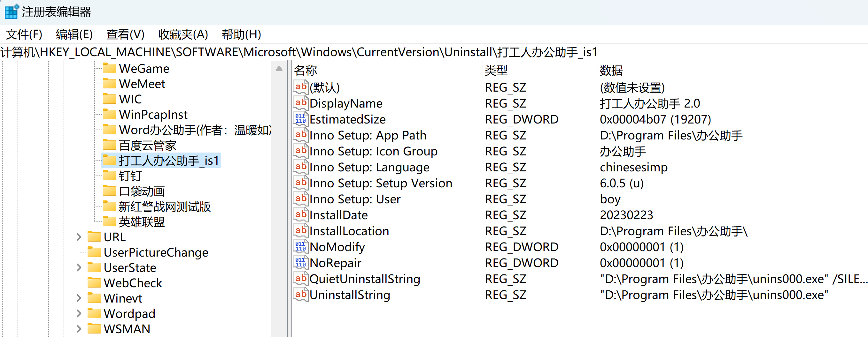The image size is (868, 337).
Task: Click the UninstallString value icon
Action: 300,295
